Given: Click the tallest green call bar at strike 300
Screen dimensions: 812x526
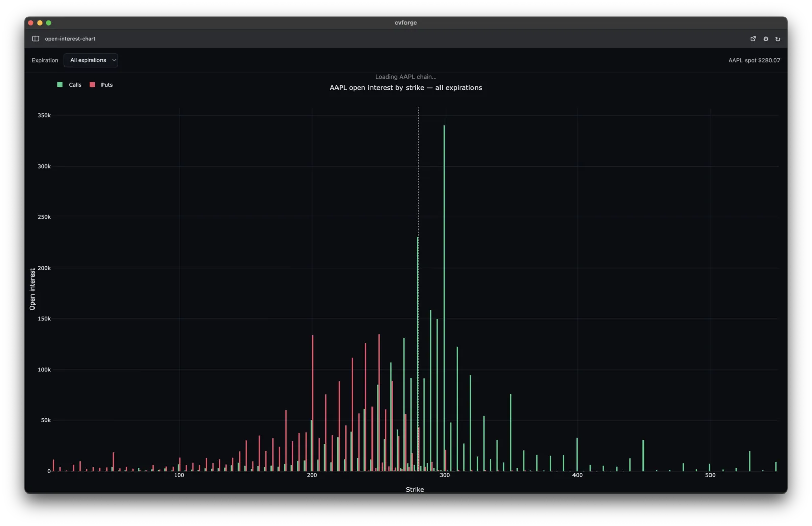Looking at the screenshot, I should (x=444, y=298).
